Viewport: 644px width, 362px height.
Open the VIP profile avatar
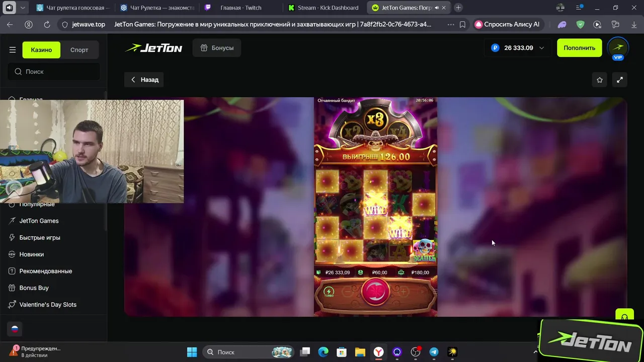point(618,48)
